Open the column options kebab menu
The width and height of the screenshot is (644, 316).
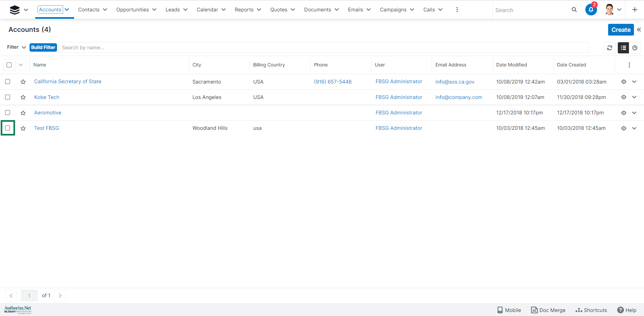pyautogui.click(x=629, y=65)
